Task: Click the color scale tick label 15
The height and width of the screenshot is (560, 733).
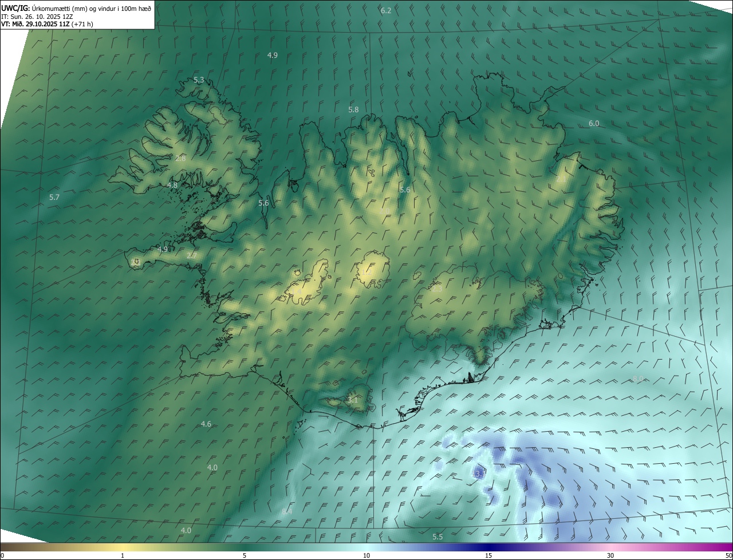Action: point(488,556)
